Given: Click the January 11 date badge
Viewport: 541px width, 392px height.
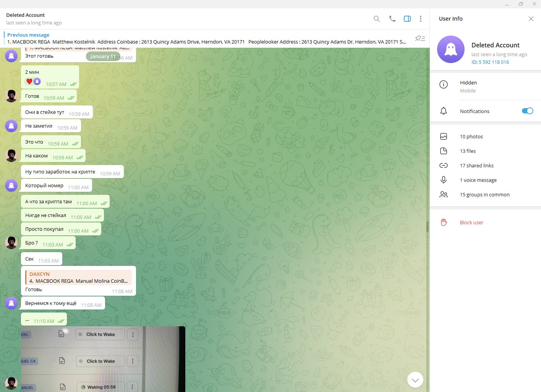Looking at the screenshot, I should tap(103, 56).
